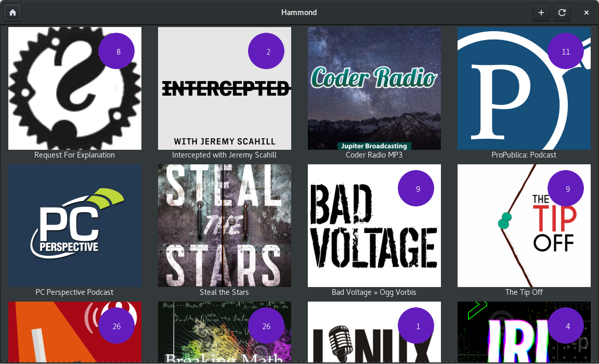Close the Hammond window

click(x=586, y=12)
